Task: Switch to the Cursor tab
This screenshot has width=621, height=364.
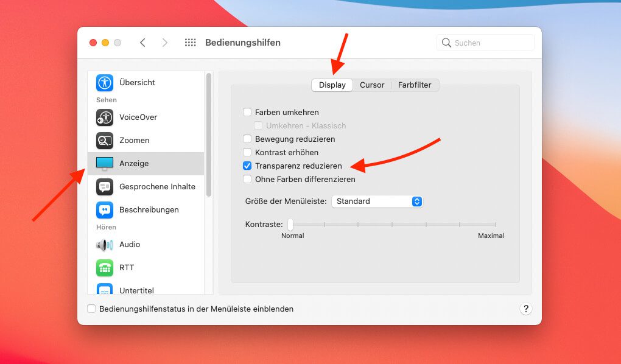Action: 372,85
